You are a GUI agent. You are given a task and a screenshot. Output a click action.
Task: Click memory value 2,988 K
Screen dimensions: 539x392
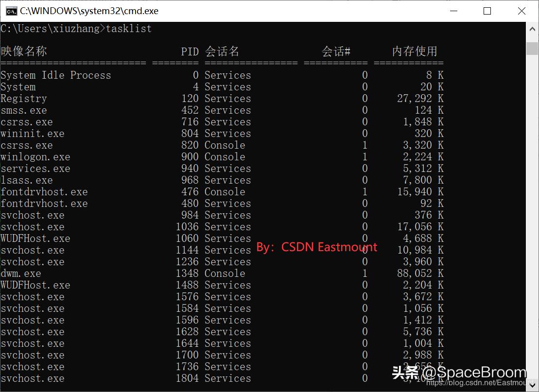(x=423, y=356)
